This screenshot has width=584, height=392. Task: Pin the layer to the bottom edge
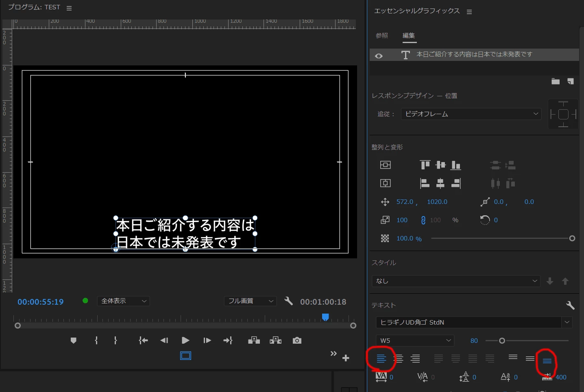(563, 125)
